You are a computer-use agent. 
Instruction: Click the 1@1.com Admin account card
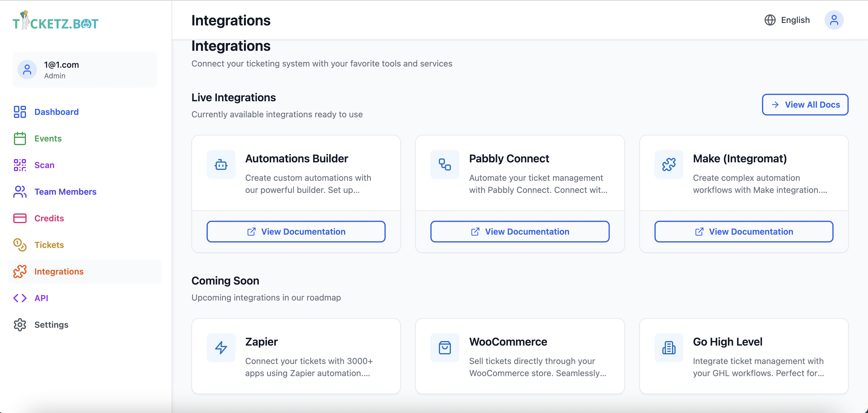pos(85,70)
